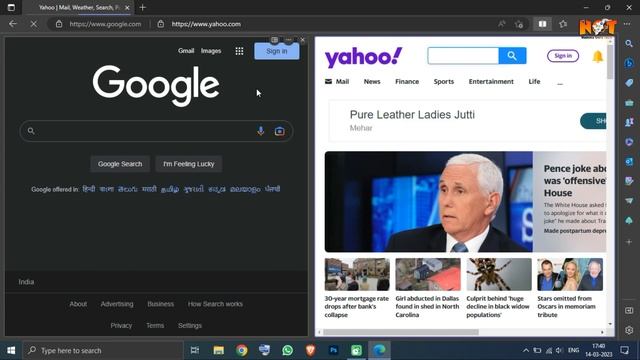Click the Windows Start button
Viewport: 640px width, 360px height.
11,350
